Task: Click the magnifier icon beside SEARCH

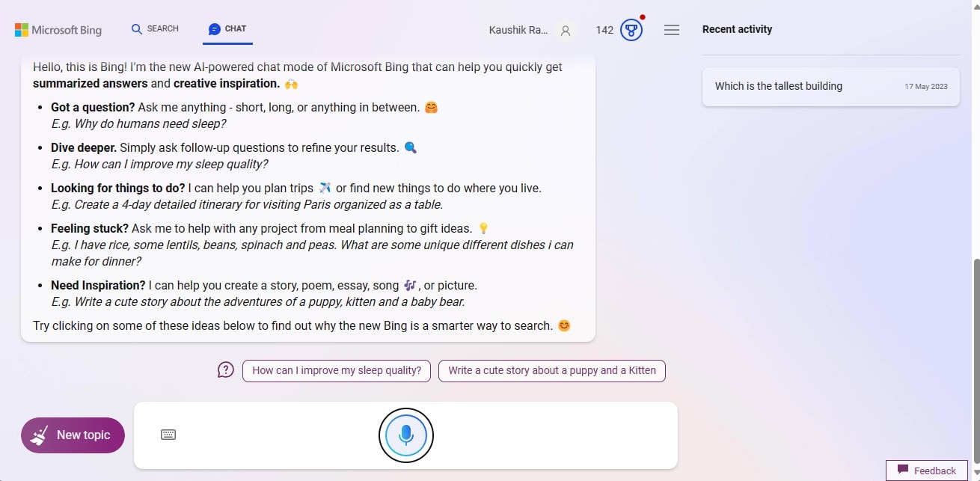Action: [136, 28]
